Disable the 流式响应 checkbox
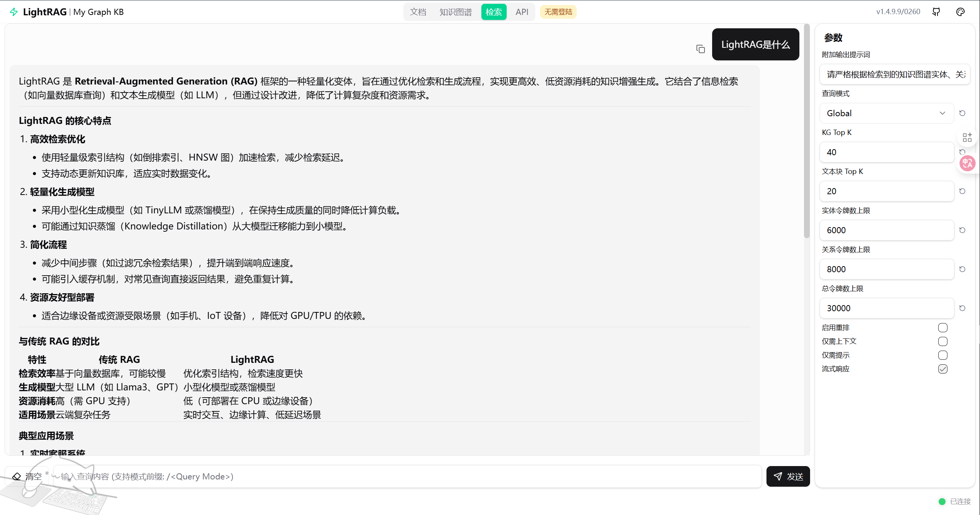Screen dimensions: 980x515 coord(943,369)
